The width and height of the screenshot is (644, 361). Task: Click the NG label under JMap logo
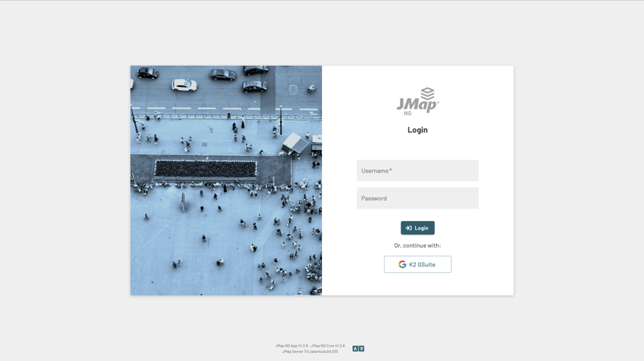coord(407,113)
